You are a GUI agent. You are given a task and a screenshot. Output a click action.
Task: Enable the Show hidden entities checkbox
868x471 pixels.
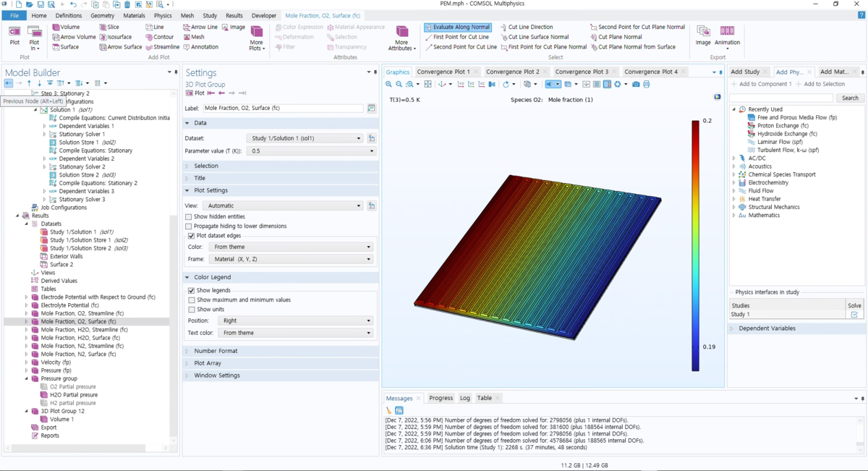point(189,216)
